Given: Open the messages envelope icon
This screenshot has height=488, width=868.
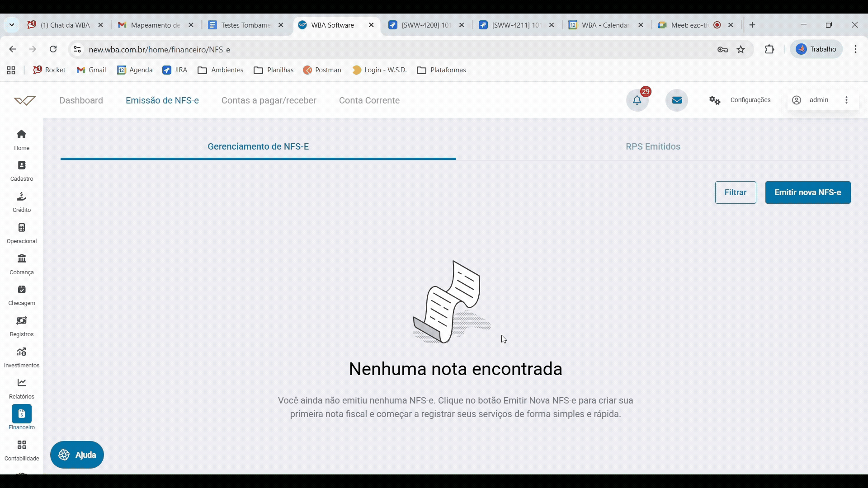Looking at the screenshot, I should click(677, 100).
